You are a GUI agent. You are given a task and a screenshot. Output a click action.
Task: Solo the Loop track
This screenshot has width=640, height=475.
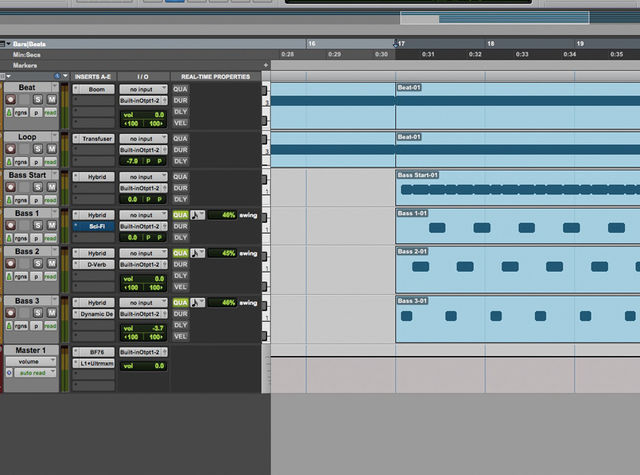[38, 149]
